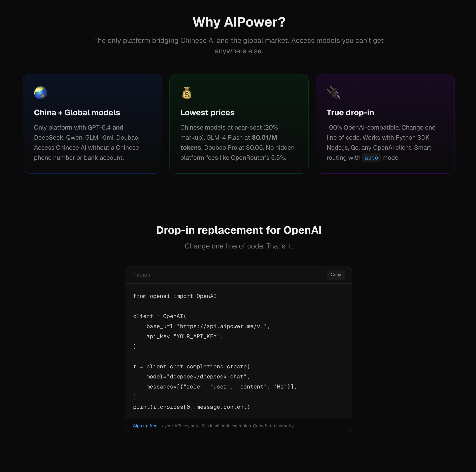The height and width of the screenshot is (472, 476).
Task: Click the from openai import OpenAI line
Action: [x=175, y=296]
